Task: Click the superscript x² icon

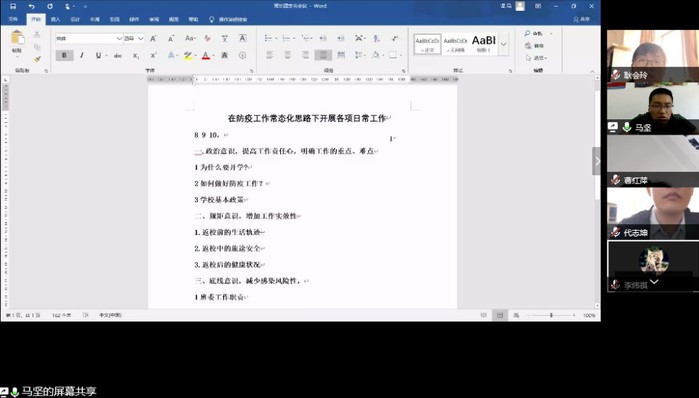Action: point(153,56)
